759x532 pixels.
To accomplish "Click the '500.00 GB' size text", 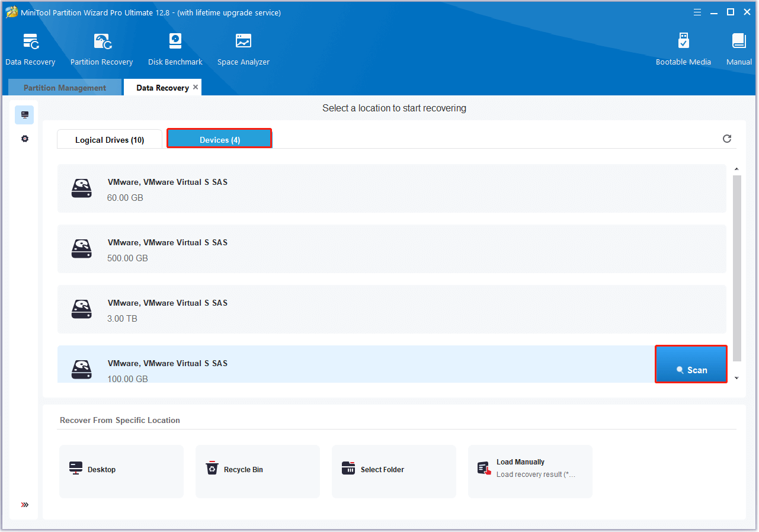I will click(x=127, y=258).
